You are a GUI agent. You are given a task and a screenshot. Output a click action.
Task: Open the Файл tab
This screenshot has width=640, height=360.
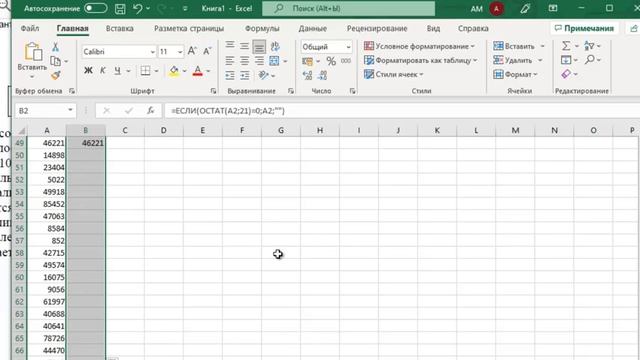tap(30, 28)
